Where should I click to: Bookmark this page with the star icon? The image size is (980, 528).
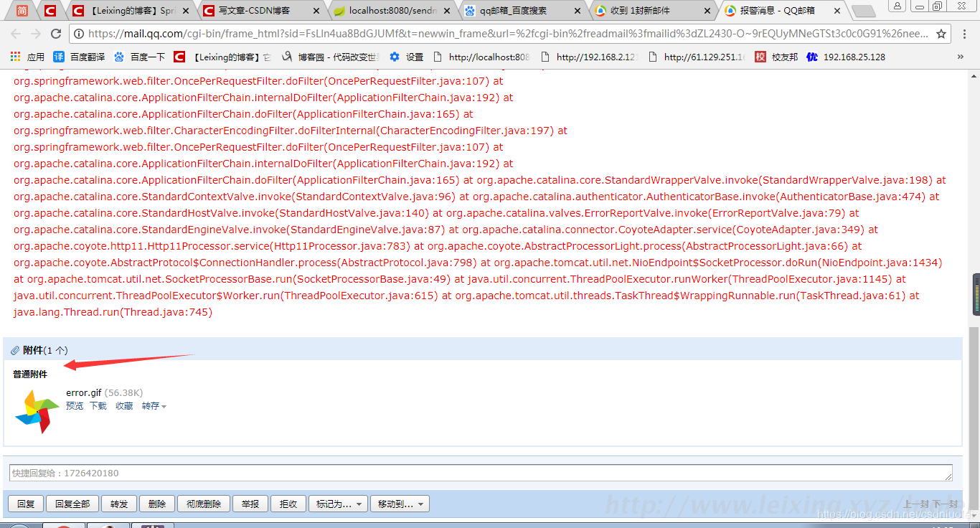click(x=941, y=34)
